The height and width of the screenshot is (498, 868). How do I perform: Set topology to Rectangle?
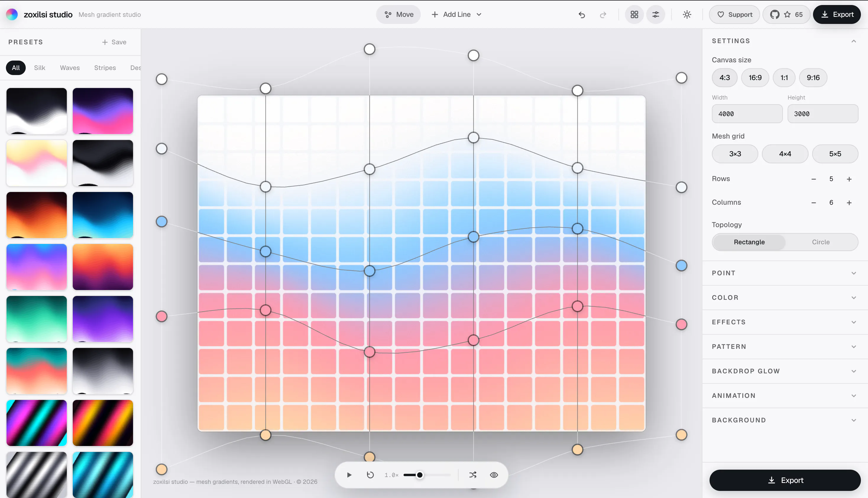pos(749,242)
